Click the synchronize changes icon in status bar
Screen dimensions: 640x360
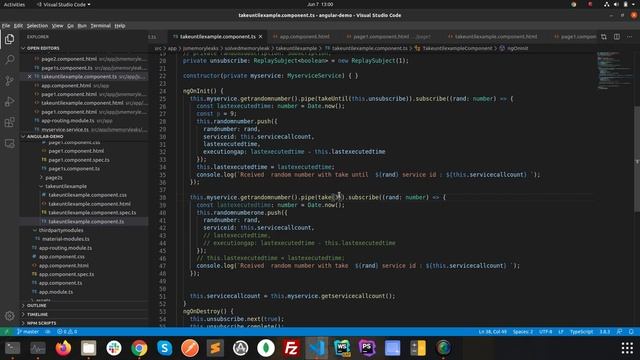point(47,331)
